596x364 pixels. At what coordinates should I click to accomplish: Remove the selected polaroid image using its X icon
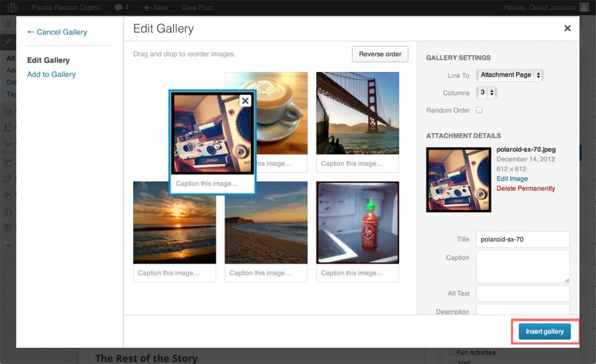245,101
